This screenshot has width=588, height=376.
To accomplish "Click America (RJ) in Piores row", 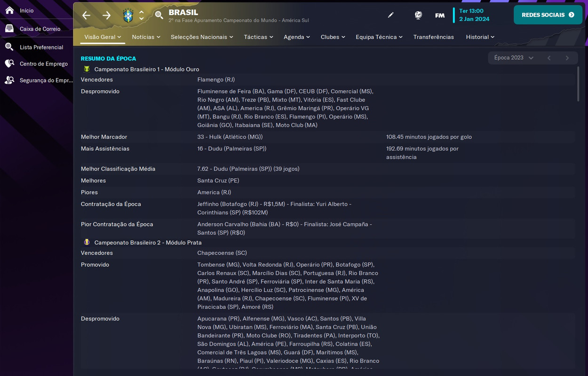I will (214, 192).
